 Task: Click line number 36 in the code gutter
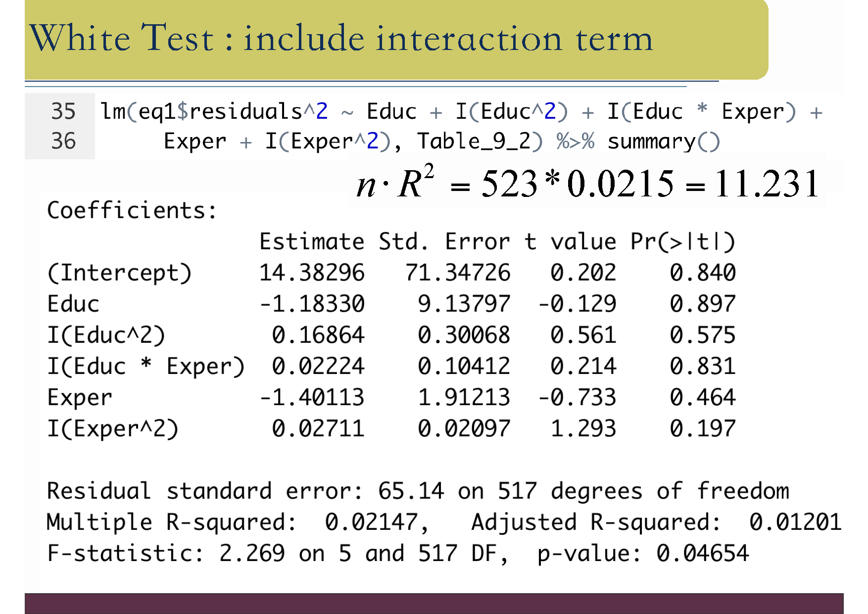(x=63, y=142)
